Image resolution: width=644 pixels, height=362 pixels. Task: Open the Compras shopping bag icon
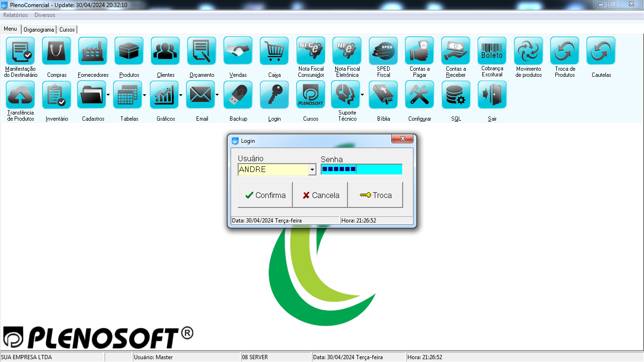pyautogui.click(x=57, y=50)
